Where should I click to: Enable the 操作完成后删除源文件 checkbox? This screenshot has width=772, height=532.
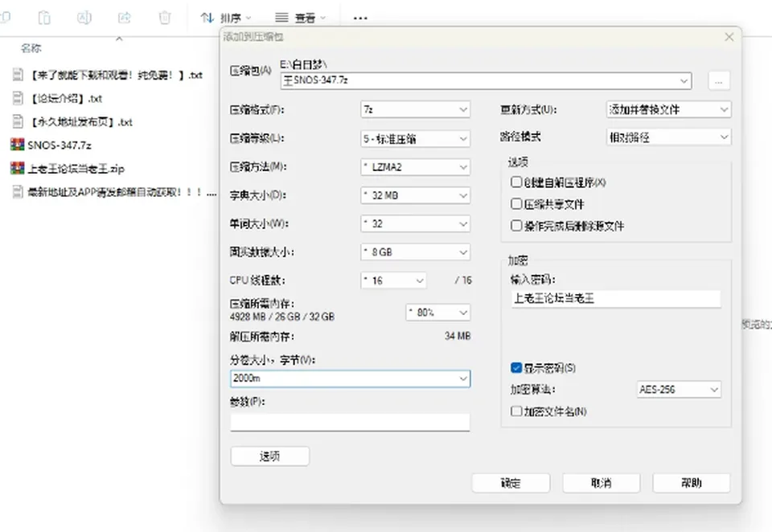coord(516,225)
